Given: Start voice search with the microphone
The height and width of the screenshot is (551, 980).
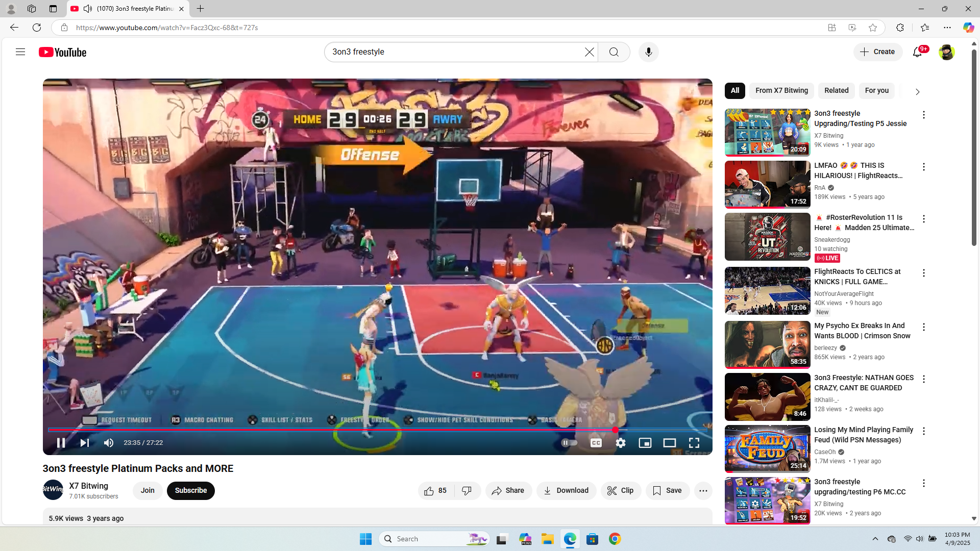Looking at the screenshot, I should (x=649, y=52).
